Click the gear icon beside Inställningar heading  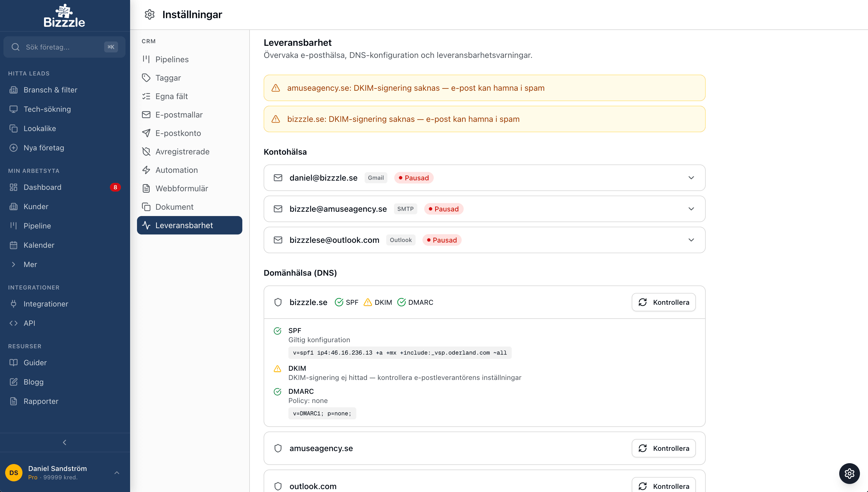click(x=150, y=14)
